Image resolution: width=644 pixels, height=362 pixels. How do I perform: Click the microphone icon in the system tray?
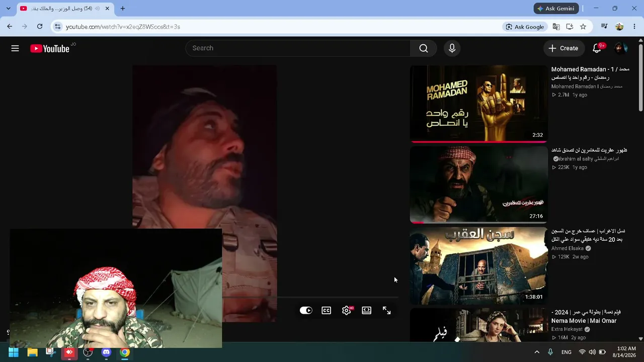[550, 352]
